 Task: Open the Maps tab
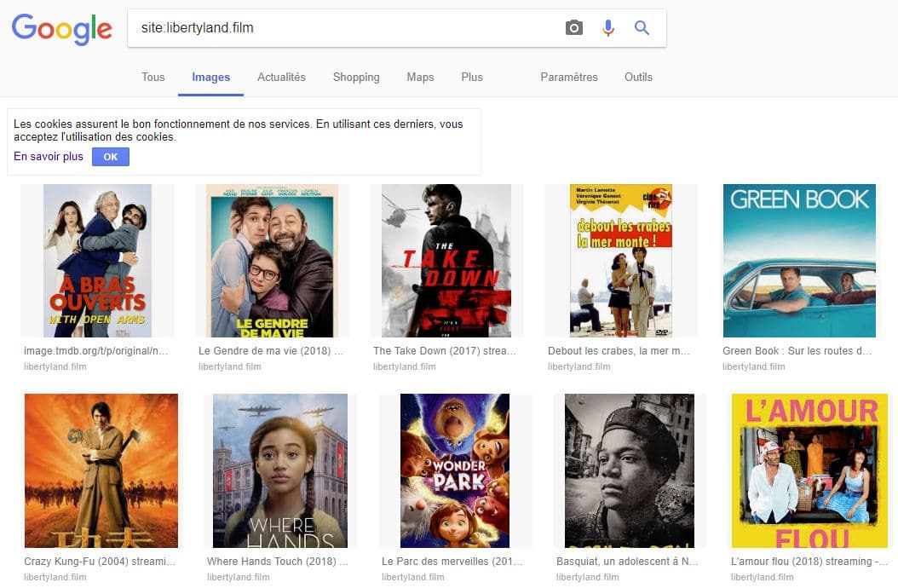tap(420, 78)
